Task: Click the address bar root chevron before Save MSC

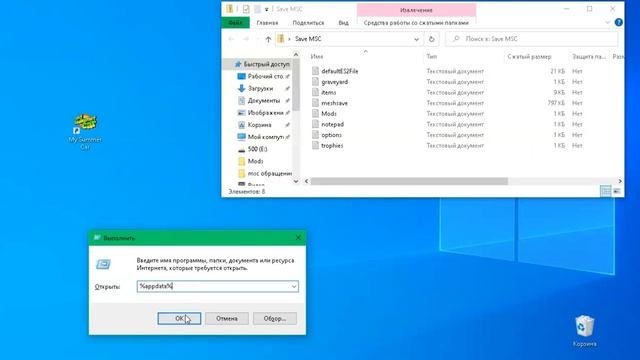Action: tap(289, 39)
